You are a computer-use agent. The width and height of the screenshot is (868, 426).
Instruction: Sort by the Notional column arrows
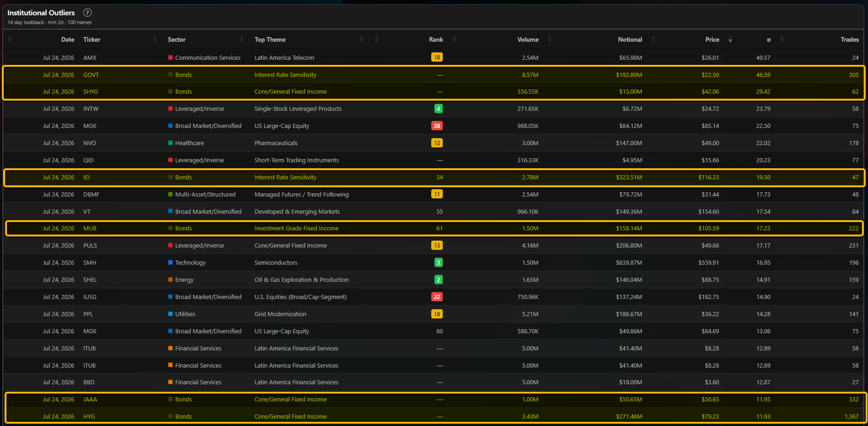point(654,39)
